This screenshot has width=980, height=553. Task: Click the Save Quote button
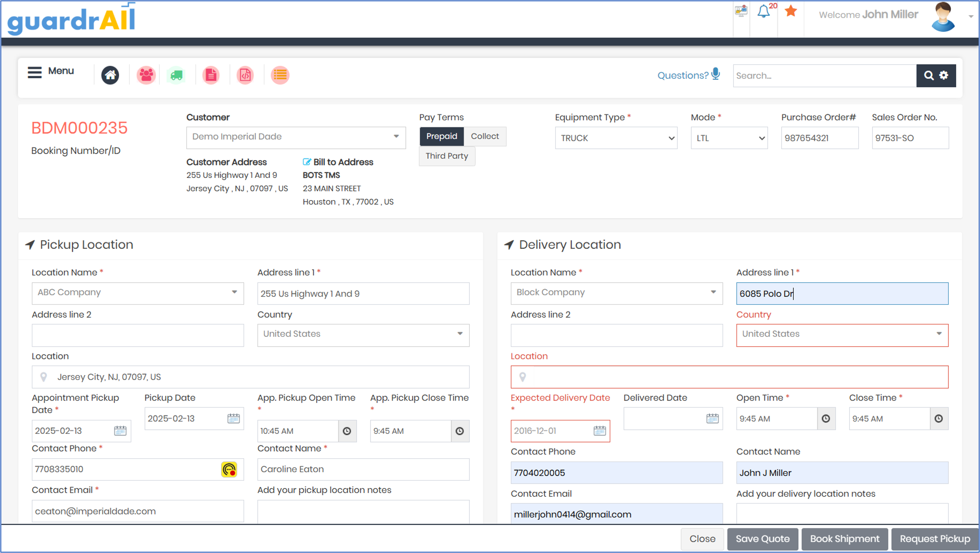(762, 539)
